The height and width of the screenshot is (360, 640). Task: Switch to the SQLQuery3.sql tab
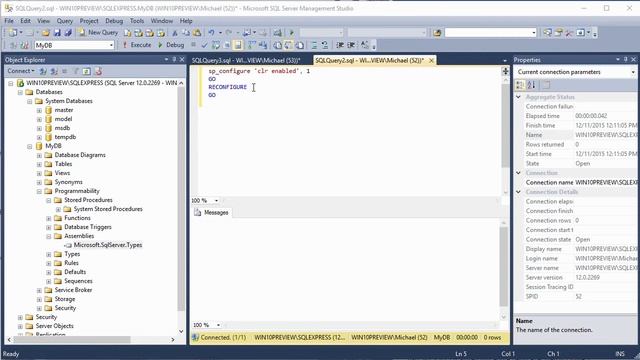click(246, 60)
